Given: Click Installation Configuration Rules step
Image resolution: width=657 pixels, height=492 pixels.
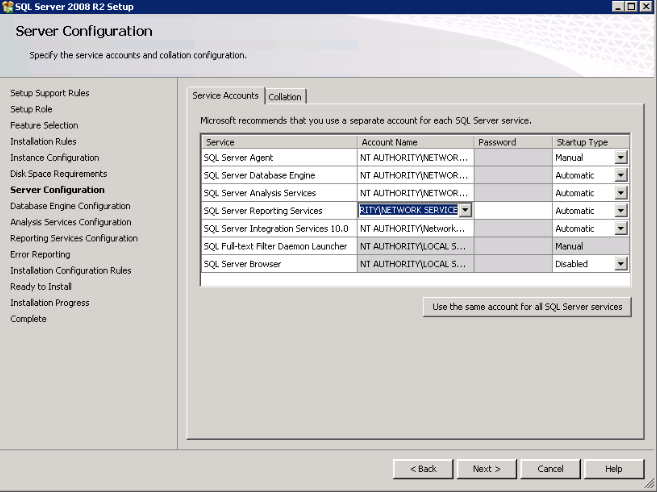Looking at the screenshot, I should pos(71,270).
